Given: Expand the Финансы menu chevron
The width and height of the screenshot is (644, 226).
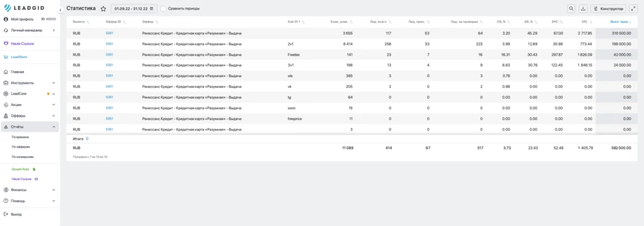Looking at the screenshot, I should pyautogui.click(x=54, y=190).
